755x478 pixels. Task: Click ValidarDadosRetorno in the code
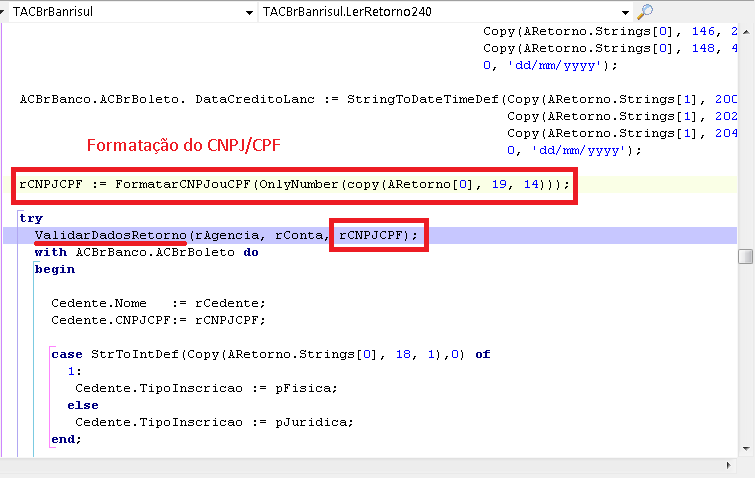[110, 235]
